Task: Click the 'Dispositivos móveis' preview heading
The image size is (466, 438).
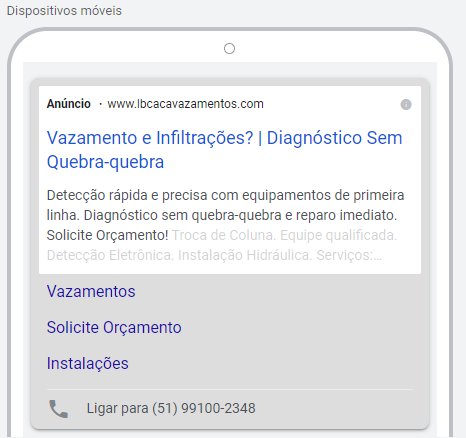Action: point(64,11)
